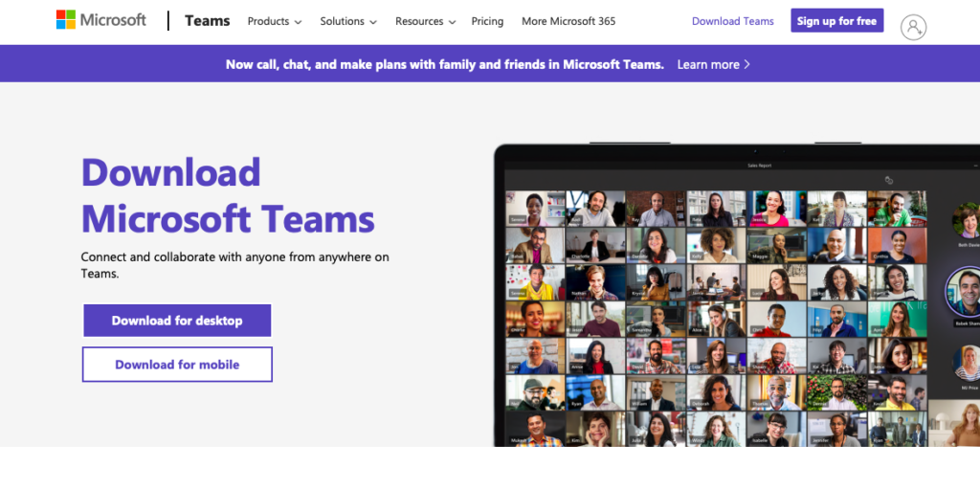Select Charlotte's video tile in the meeting grid
The width and height of the screenshot is (980, 490).
[x=595, y=245]
